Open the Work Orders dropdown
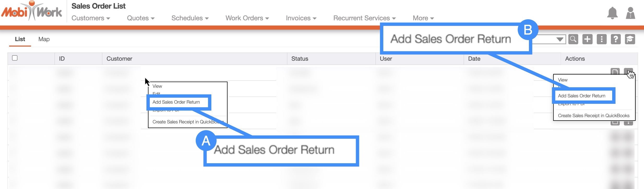Image resolution: width=644 pixels, height=189 pixels. tap(247, 18)
